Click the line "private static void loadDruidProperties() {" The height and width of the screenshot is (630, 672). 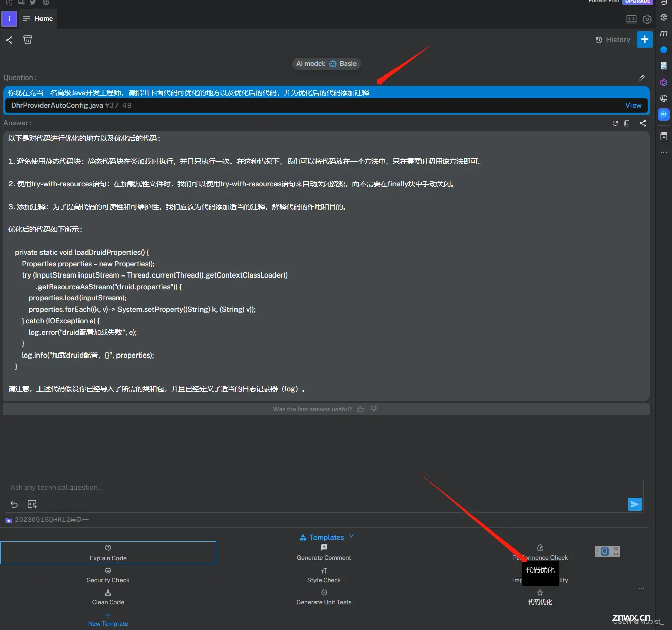pyautogui.click(x=82, y=252)
